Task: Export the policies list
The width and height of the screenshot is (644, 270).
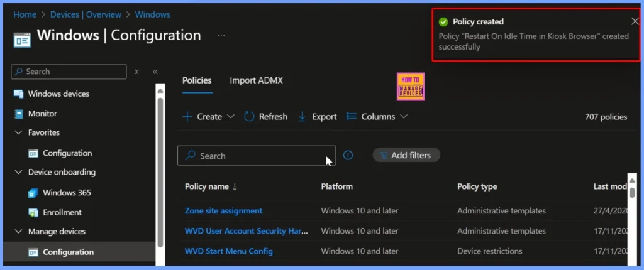Action: tap(317, 117)
